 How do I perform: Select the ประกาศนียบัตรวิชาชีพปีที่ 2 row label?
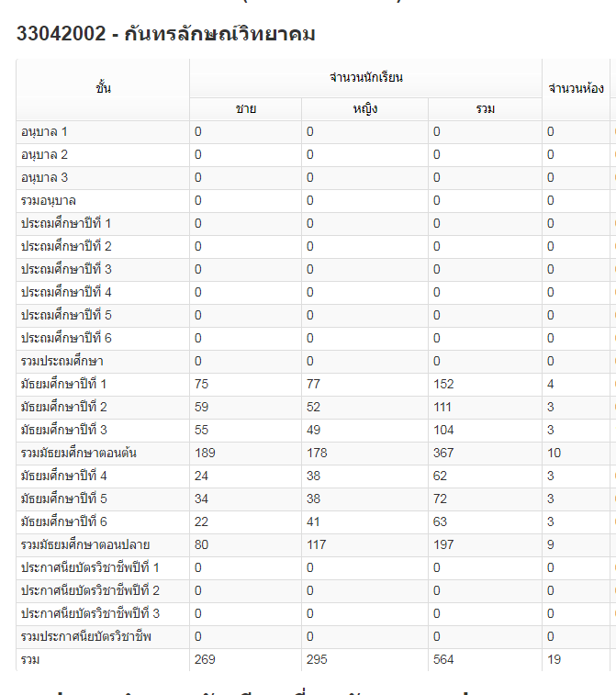click(x=90, y=591)
